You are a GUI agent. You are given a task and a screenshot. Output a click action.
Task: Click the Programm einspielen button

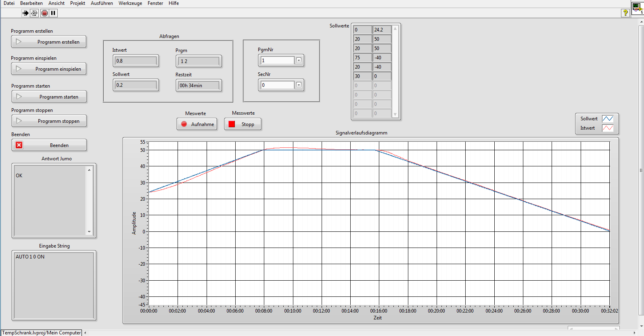(x=49, y=69)
